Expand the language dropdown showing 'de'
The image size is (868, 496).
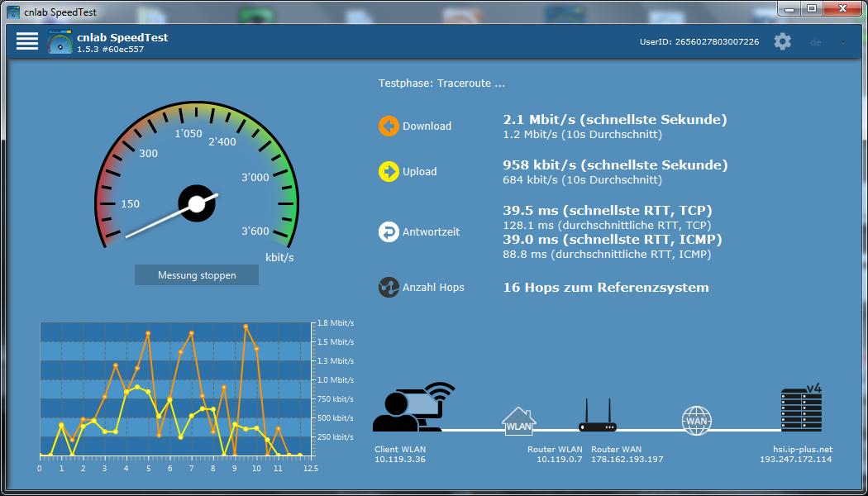(827, 42)
